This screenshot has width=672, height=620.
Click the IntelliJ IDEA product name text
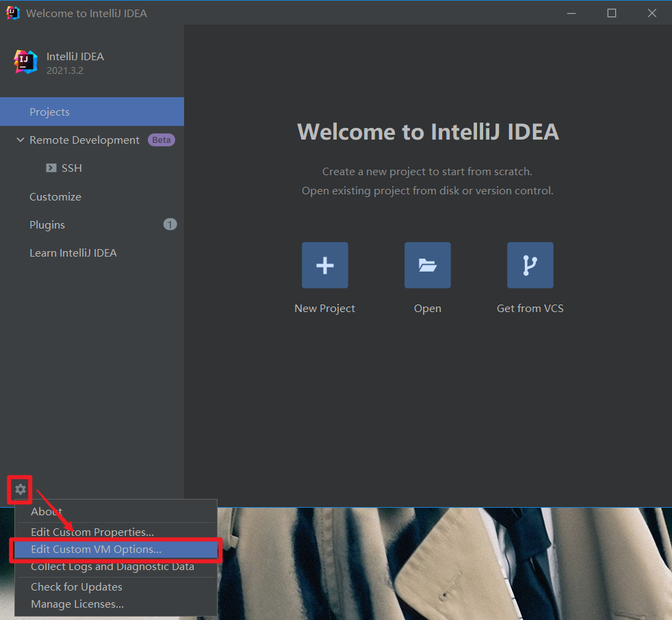75,57
